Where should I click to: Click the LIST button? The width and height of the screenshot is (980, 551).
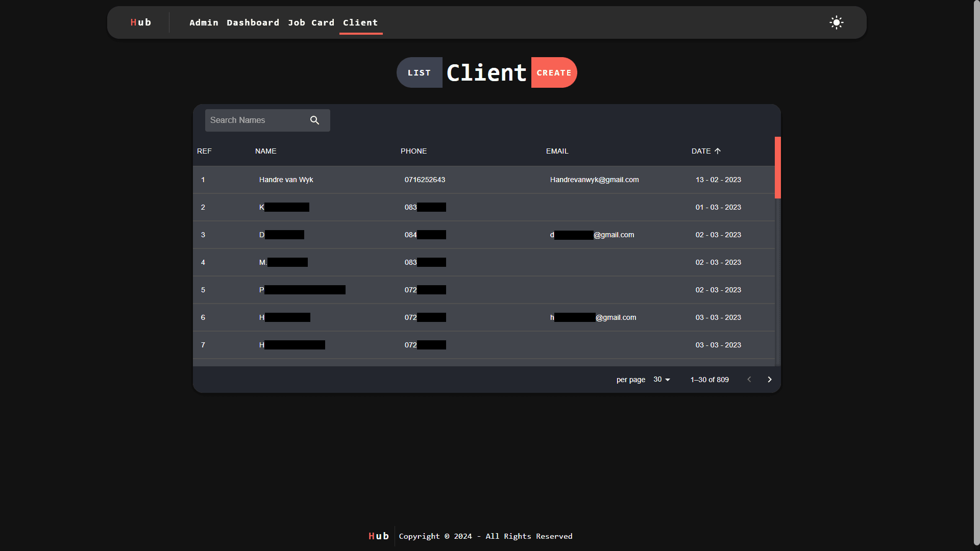419,72
